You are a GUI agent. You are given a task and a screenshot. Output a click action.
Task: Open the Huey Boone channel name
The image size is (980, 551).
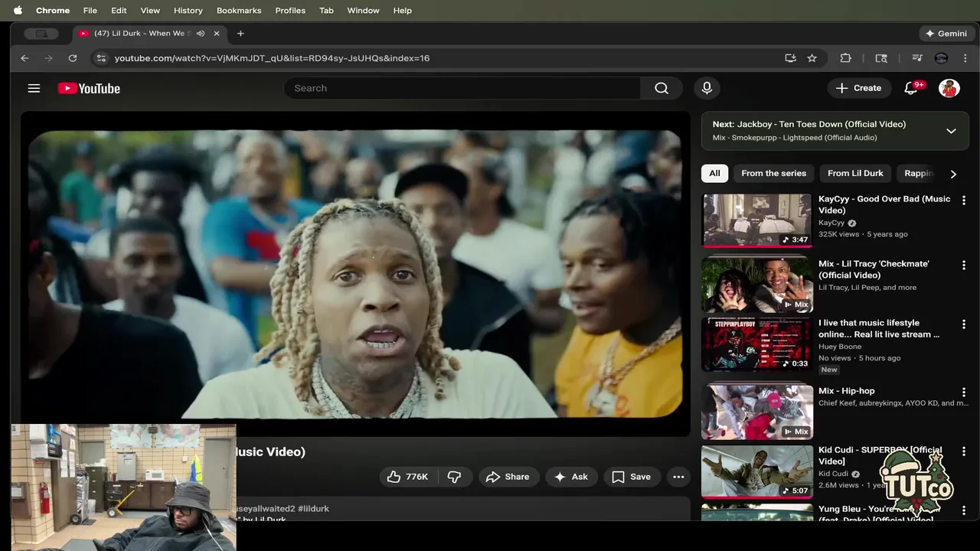[x=840, y=347]
